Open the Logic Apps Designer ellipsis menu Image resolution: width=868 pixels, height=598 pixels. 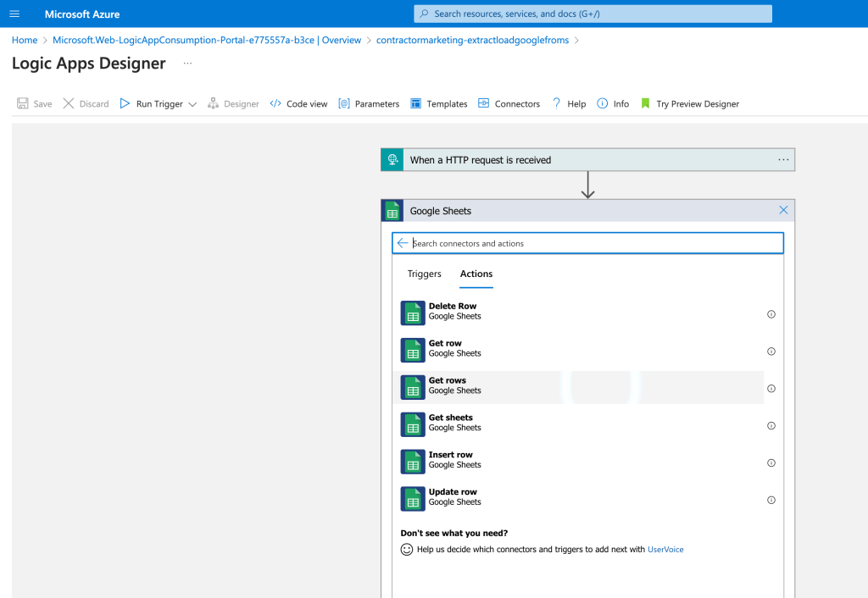click(x=187, y=63)
